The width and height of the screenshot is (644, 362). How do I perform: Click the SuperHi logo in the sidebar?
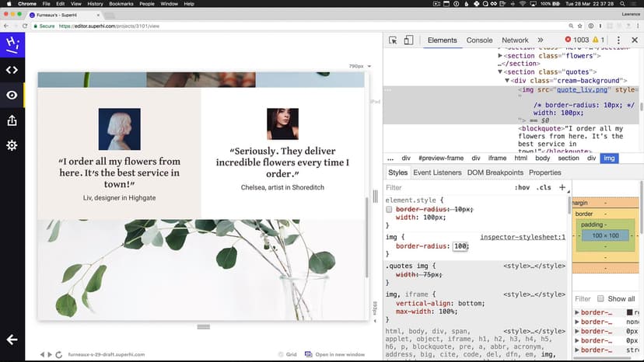[x=12, y=44]
